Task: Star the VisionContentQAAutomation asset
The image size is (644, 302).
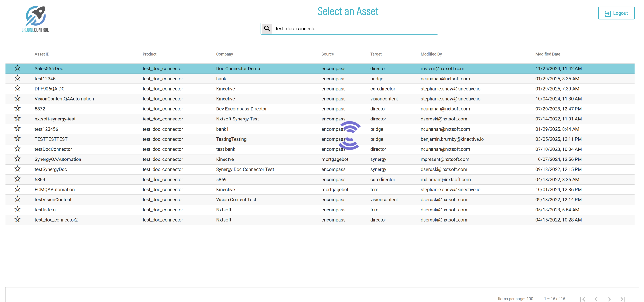Action: 17,98
